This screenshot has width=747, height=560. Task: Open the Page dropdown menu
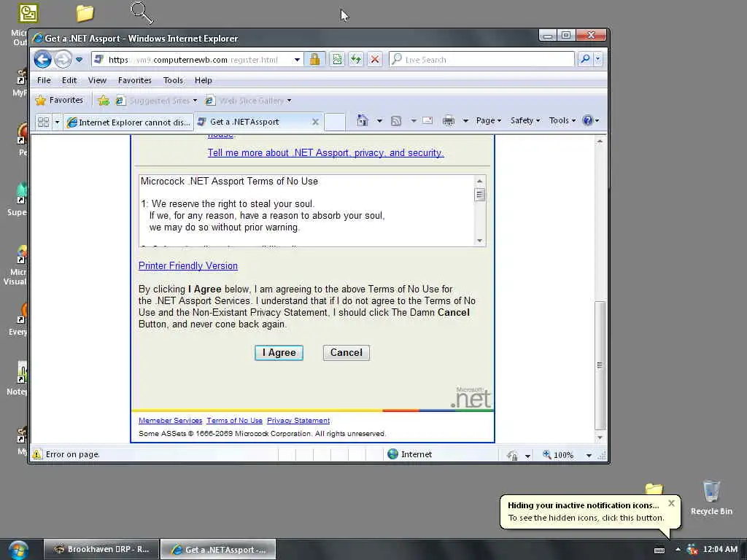pyautogui.click(x=488, y=120)
